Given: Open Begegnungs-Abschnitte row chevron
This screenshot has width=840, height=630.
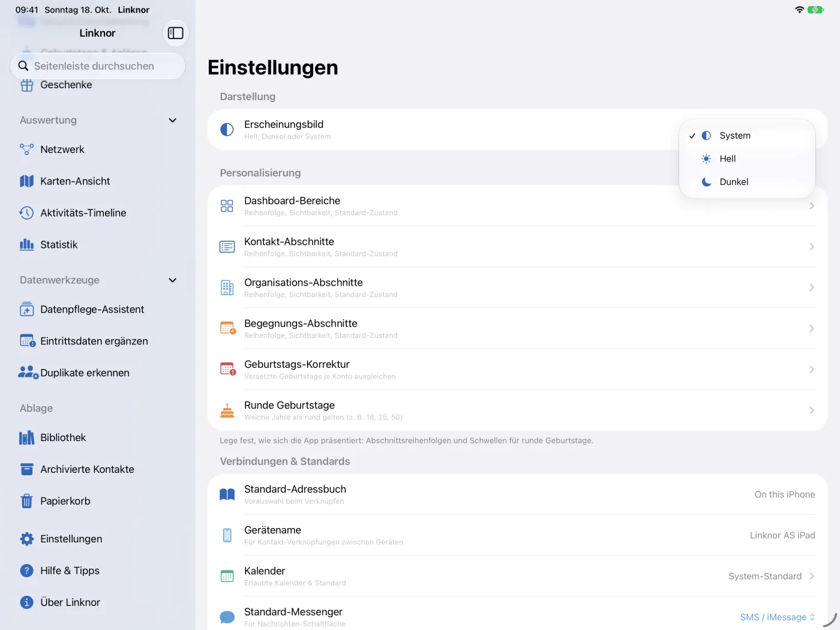Looking at the screenshot, I should click(812, 328).
